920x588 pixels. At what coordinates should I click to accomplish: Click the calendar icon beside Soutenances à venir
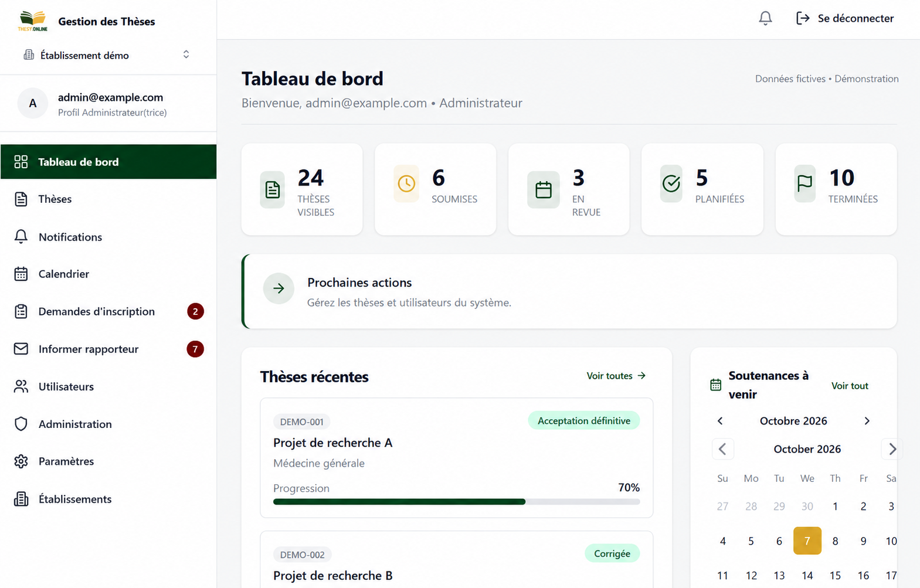716,385
